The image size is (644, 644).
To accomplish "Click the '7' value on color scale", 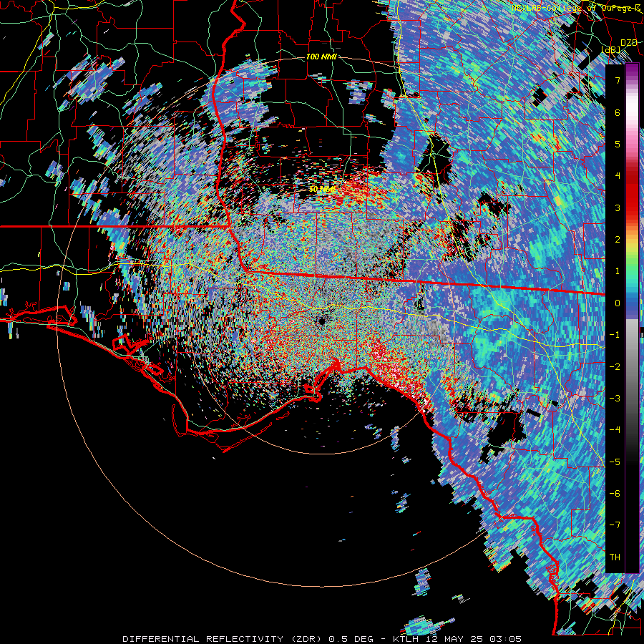I will tap(618, 80).
